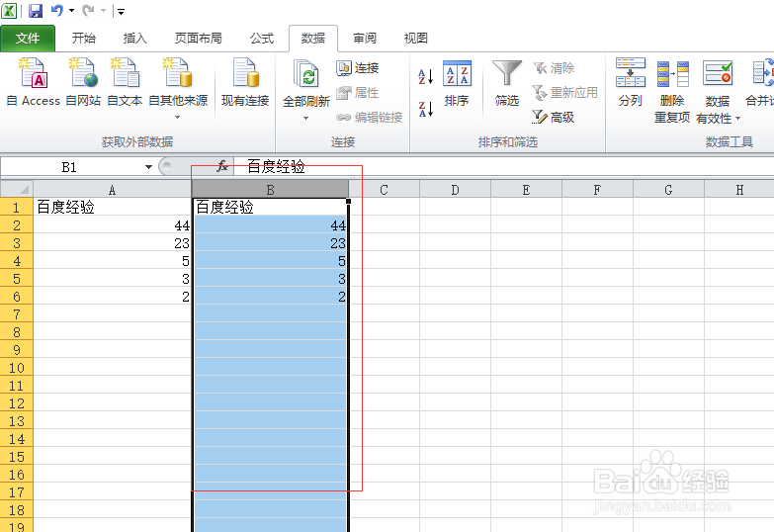Open 现有连接 existing connections
This screenshot has height=532, width=774.
click(245, 82)
